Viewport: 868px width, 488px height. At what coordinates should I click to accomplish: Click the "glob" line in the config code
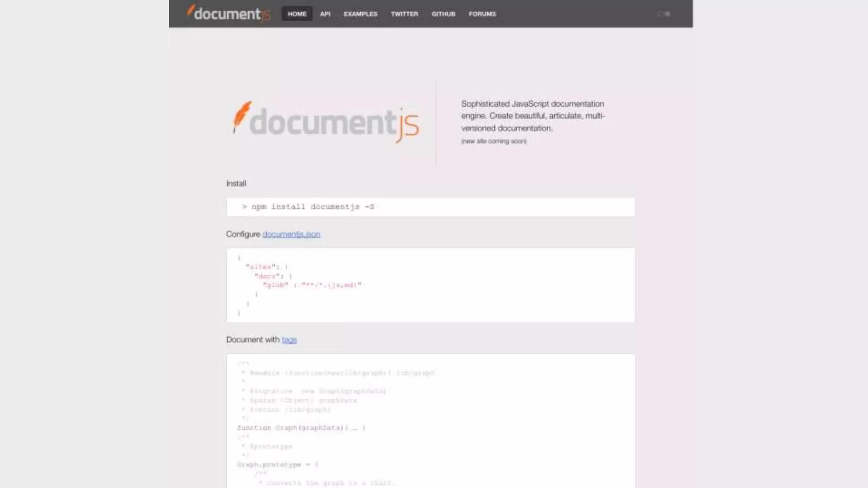coord(312,285)
